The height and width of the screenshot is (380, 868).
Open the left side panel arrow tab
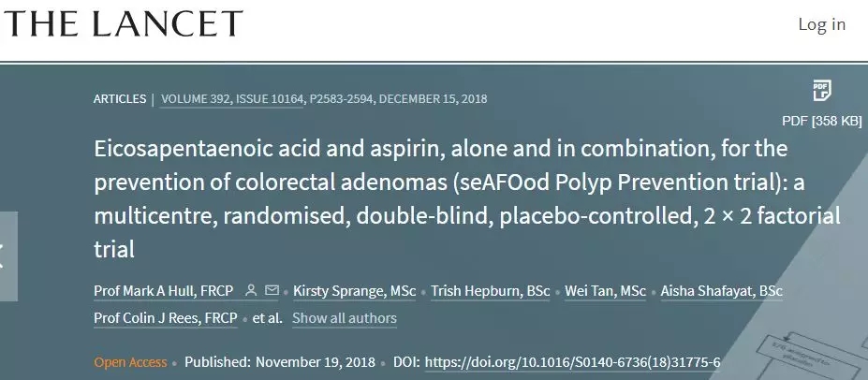7,256
